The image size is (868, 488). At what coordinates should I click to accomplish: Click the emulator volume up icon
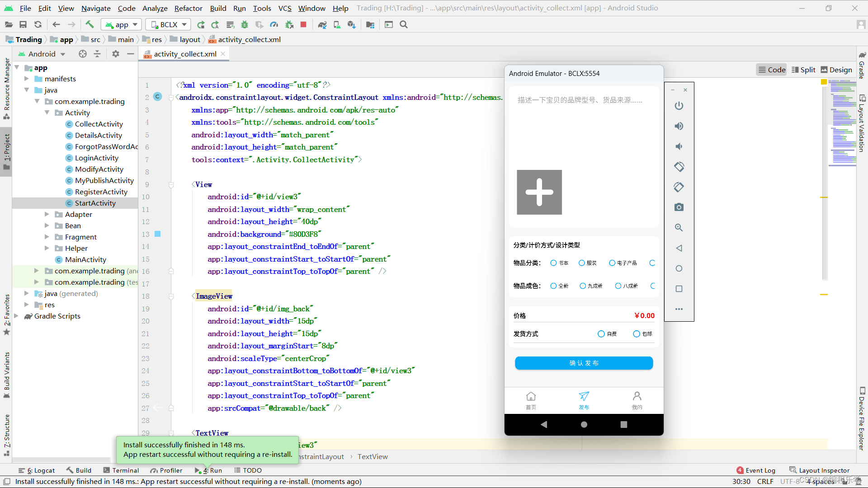tap(679, 126)
